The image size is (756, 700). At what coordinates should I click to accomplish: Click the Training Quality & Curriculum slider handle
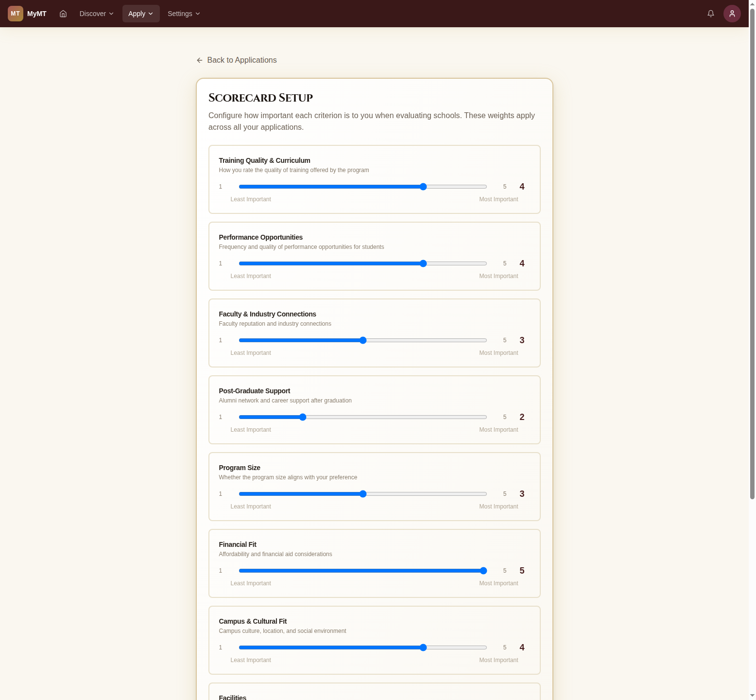(423, 187)
